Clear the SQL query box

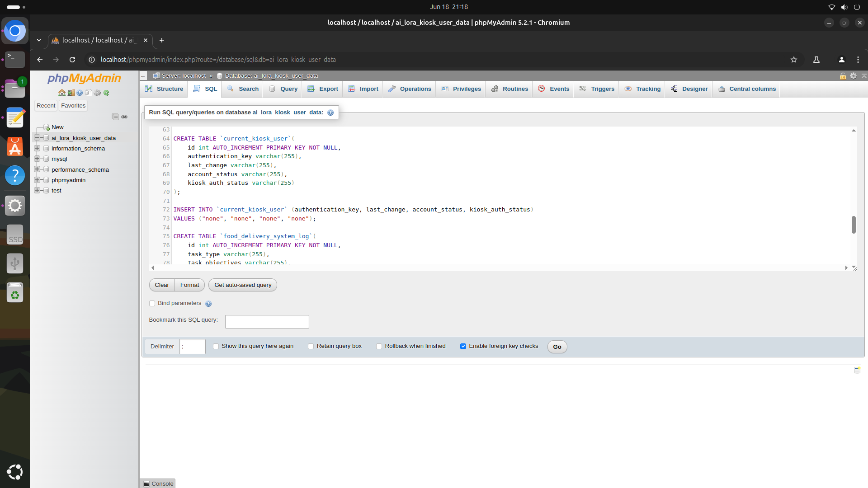[x=162, y=285]
